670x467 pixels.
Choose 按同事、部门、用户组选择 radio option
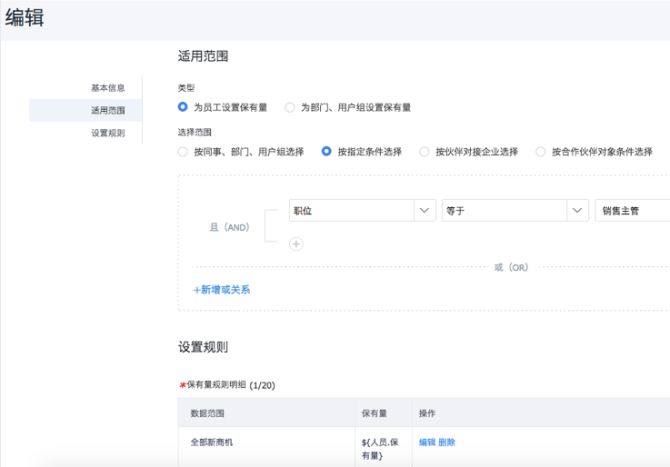(x=183, y=152)
